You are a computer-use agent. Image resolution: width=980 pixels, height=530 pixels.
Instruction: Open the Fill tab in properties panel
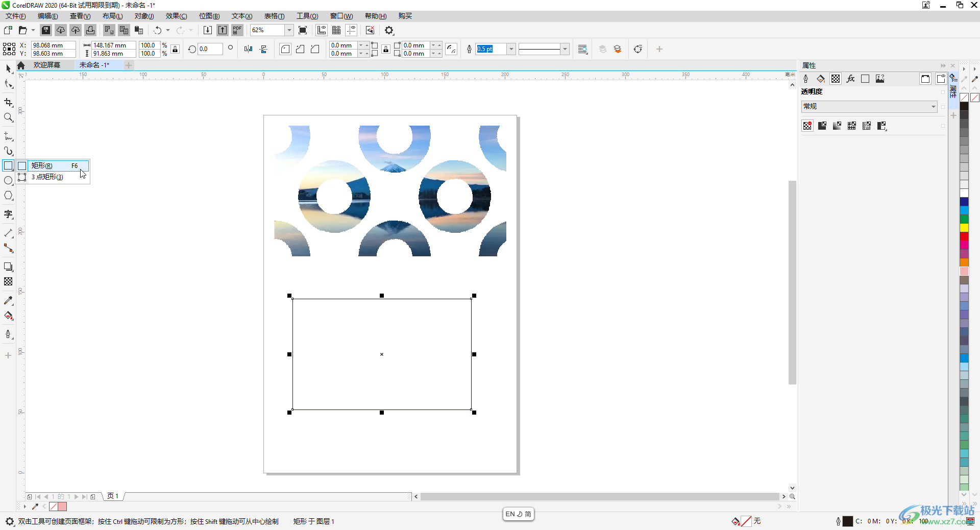click(x=821, y=79)
